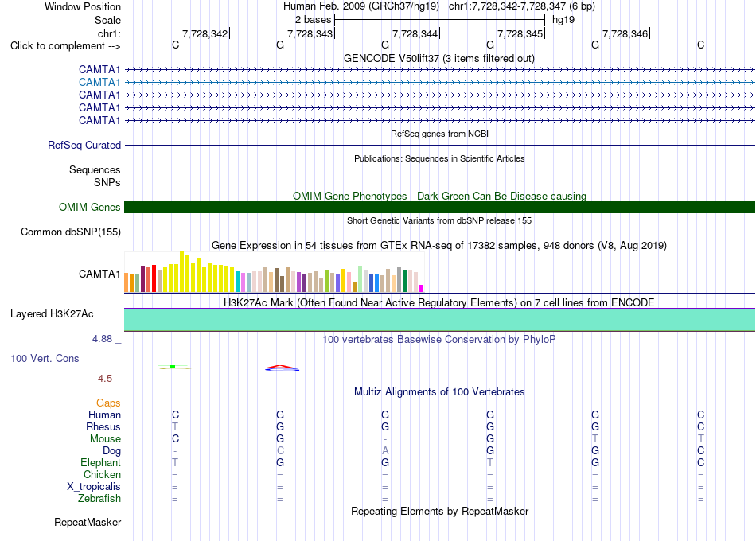Click the Sequences track label
756x541 pixels.
tap(95, 169)
